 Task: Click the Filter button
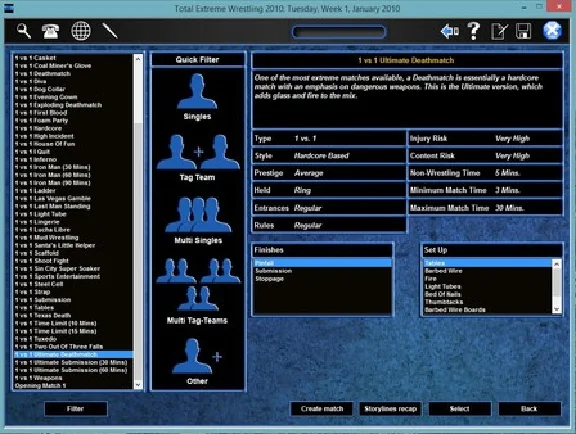[76, 409]
